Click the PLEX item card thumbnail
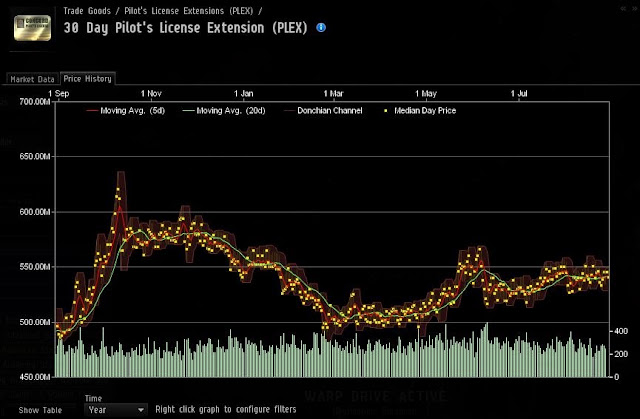This screenshot has width=640, height=419. tap(32, 28)
